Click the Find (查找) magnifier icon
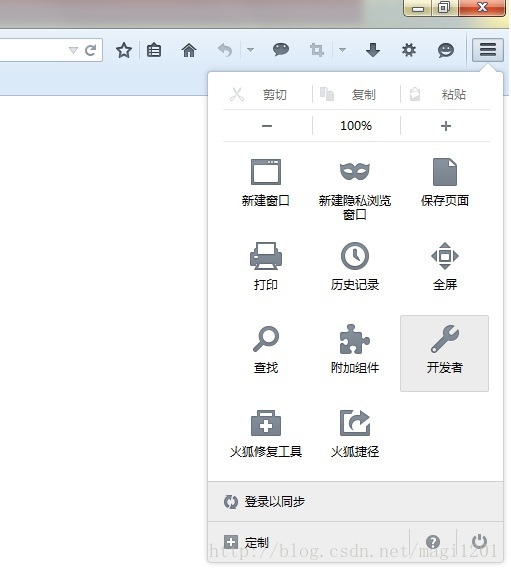511x571 pixels. (266, 339)
